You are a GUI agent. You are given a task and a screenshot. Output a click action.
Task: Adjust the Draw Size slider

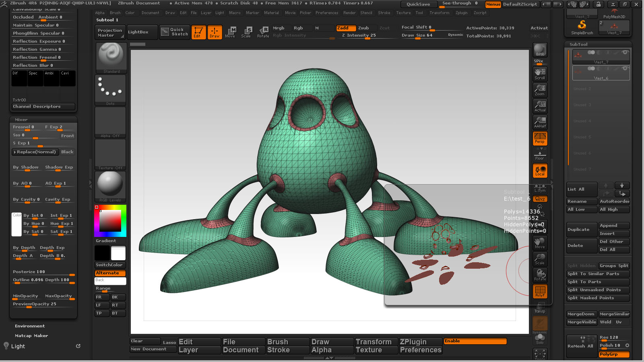pyautogui.click(x=432, y=36)
